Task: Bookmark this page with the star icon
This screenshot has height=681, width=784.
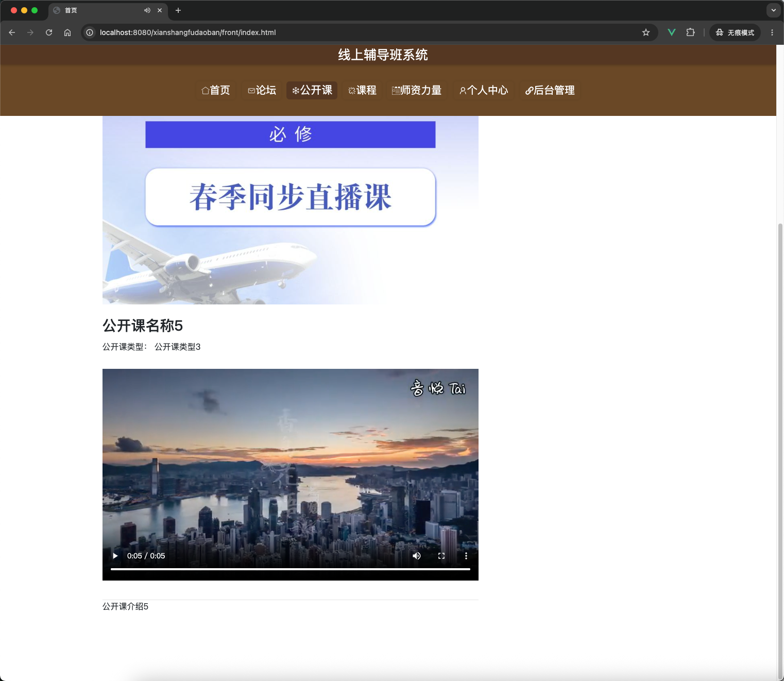Action: click(646, 32)
